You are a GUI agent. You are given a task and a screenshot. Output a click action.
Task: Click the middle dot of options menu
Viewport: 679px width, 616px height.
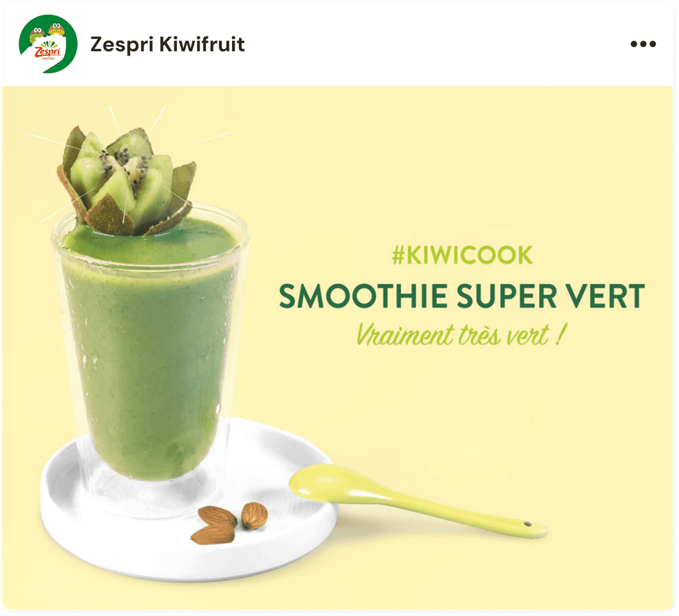[643, 44]
